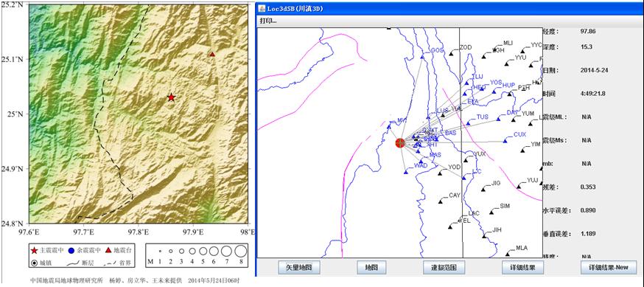The image size is (644, 287).
Task: Pick the GOS station marker
Action: click(x=422, y=57)
